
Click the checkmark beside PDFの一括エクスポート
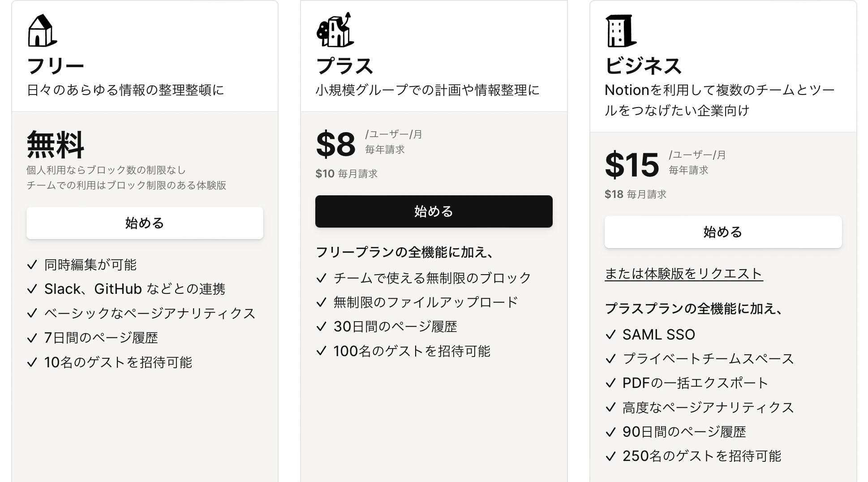pyautogui.click(x=610, y=383)
